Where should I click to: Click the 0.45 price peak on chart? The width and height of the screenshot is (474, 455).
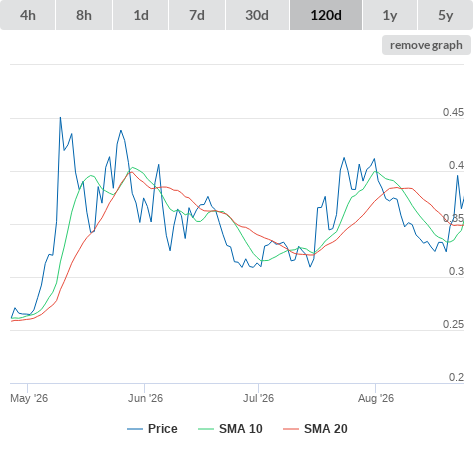(60, 118)
